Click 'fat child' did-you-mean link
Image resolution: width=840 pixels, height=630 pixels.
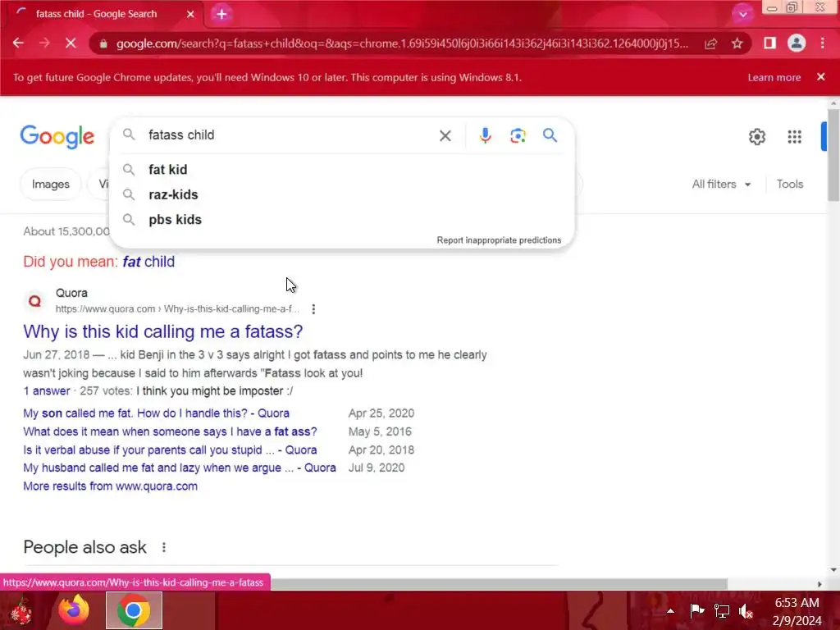pos(148,262)
